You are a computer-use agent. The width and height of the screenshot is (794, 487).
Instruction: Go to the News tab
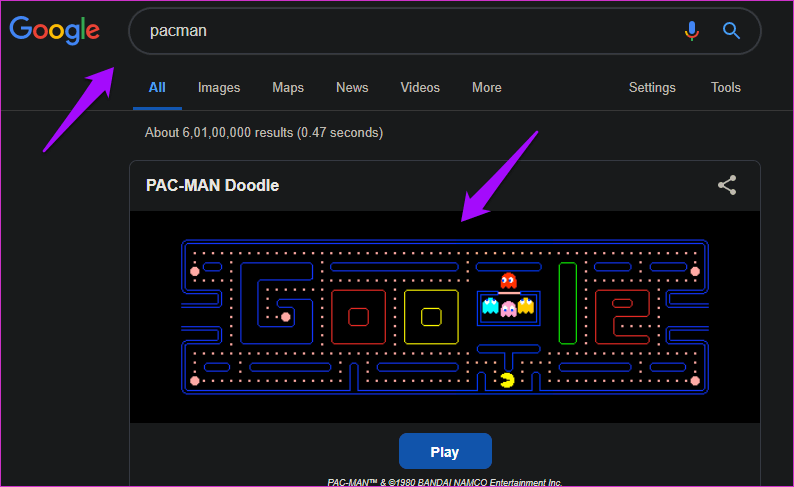(x=352, y=87)
